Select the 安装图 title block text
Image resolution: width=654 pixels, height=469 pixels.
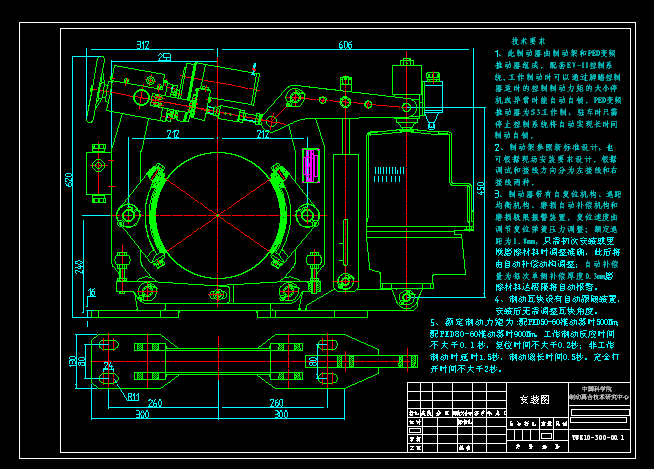pyautogui.click(x=533, y=398)
